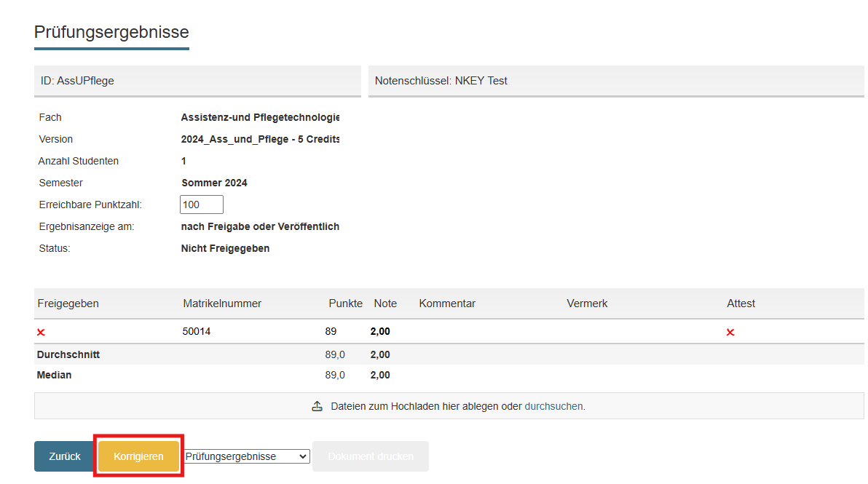Click the 89,0 value in Median row

pos(335,375)
